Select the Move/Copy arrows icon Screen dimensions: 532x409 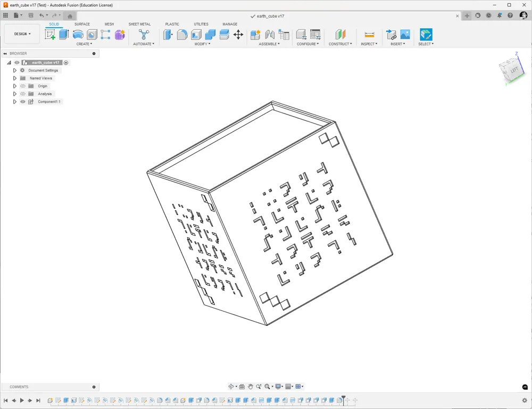(x=238, y=34)
